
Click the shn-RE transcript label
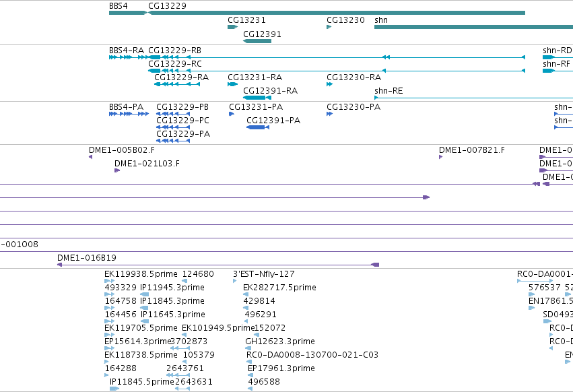pos(389,91)
